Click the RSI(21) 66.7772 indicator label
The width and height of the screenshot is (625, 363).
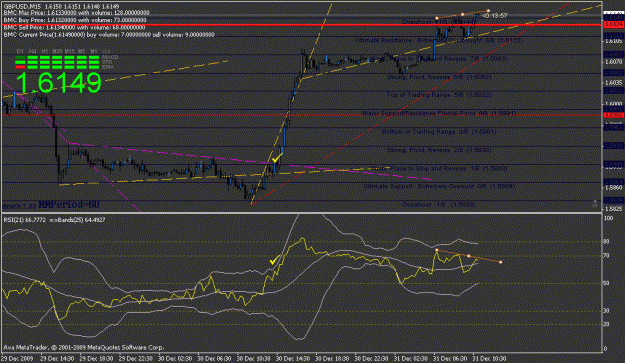pyautogui.click(x=24, y=220)
